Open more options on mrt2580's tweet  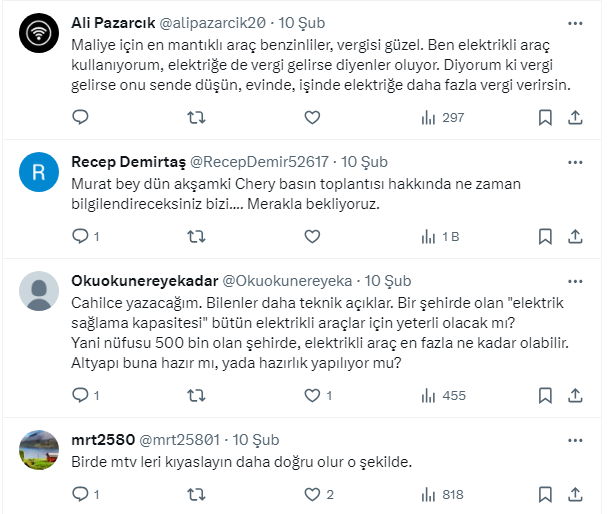click(x=575, y=439)
